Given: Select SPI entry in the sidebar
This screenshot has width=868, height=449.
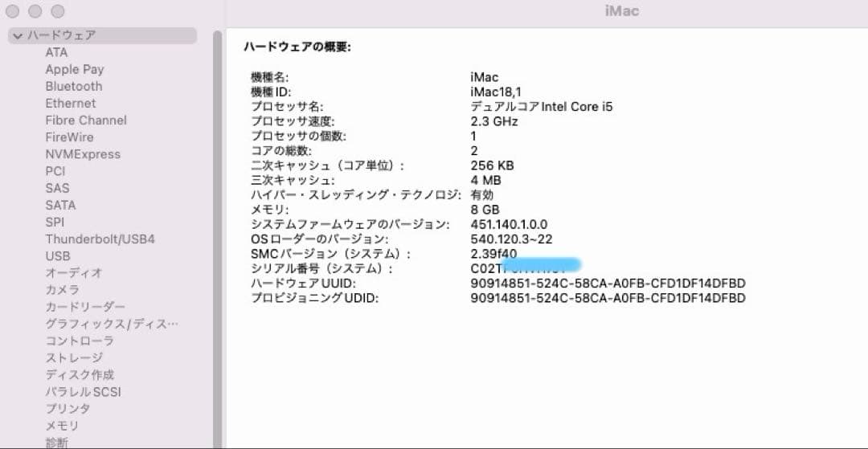Looking at the screenshot, I should click(x=55, y=222).
